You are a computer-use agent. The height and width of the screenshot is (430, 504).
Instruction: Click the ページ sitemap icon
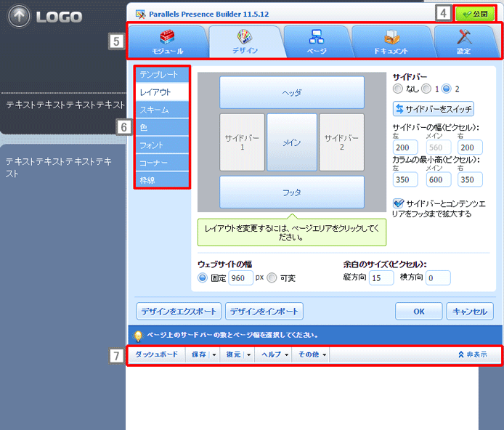[316, 37]
